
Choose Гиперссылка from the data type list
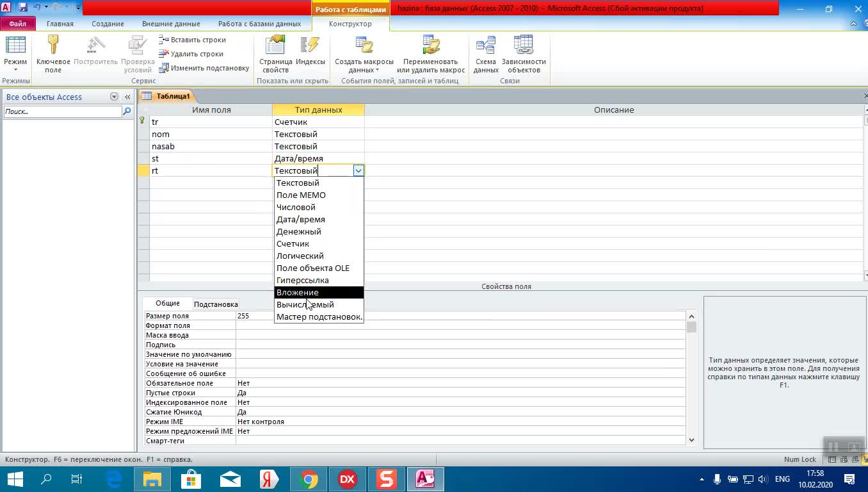(319, 280)
